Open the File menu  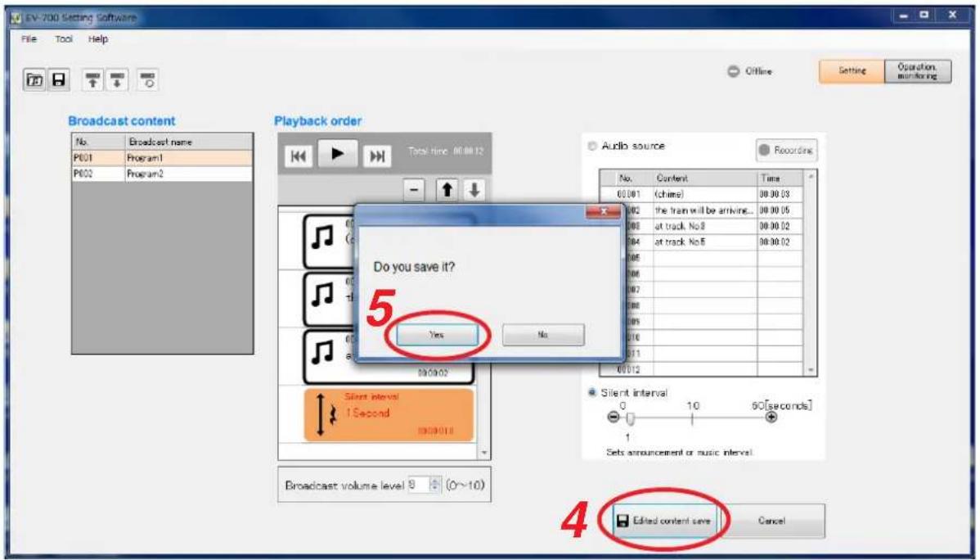[29, 38]
